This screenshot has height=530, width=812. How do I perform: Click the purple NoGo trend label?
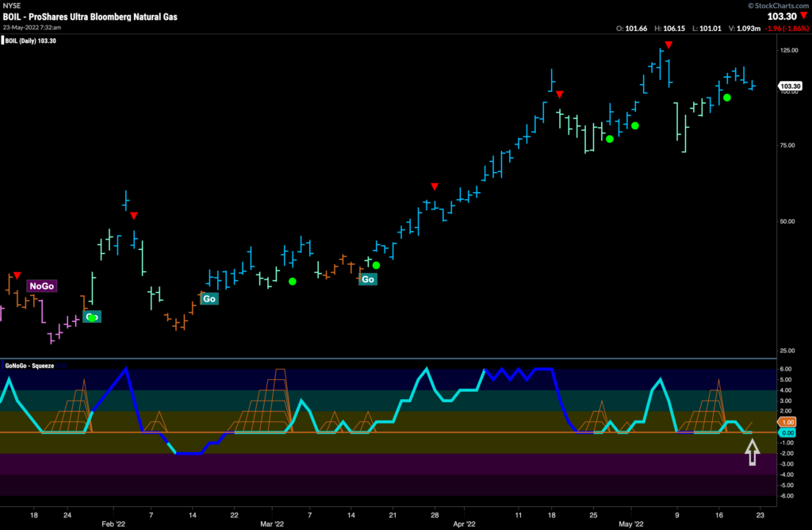[41, 286]
